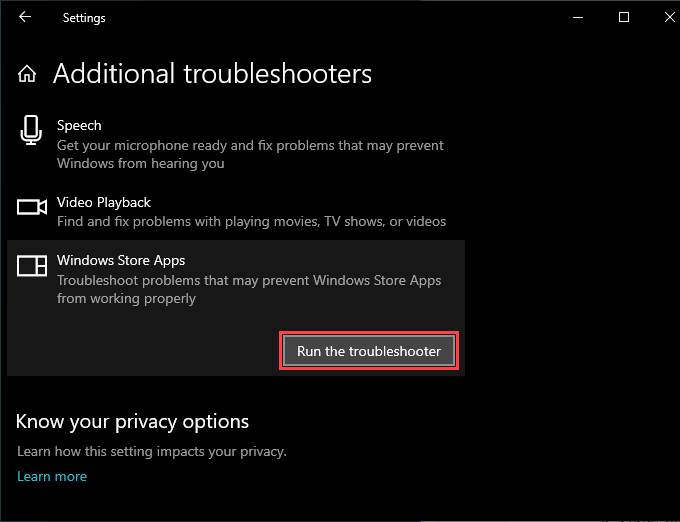Open the Learn more privacy link

(x=52, y=476)
